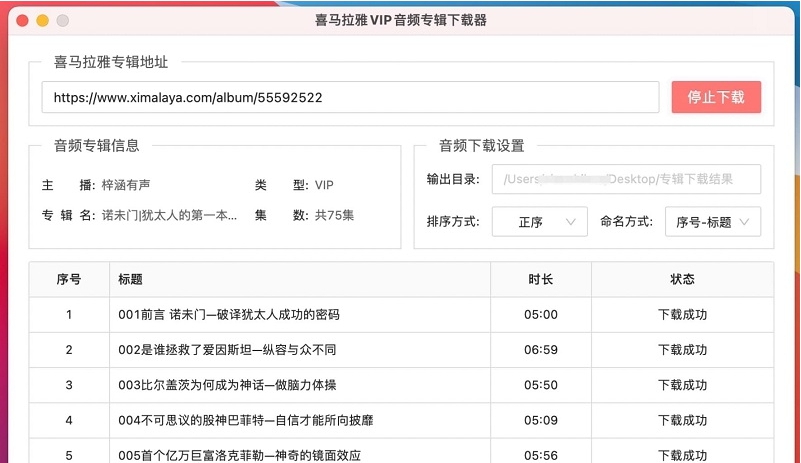The image size is (801, 463).
Task: Select row 001前言 诺未门—破译犹太人成功的密码
Action: [402, 315]
